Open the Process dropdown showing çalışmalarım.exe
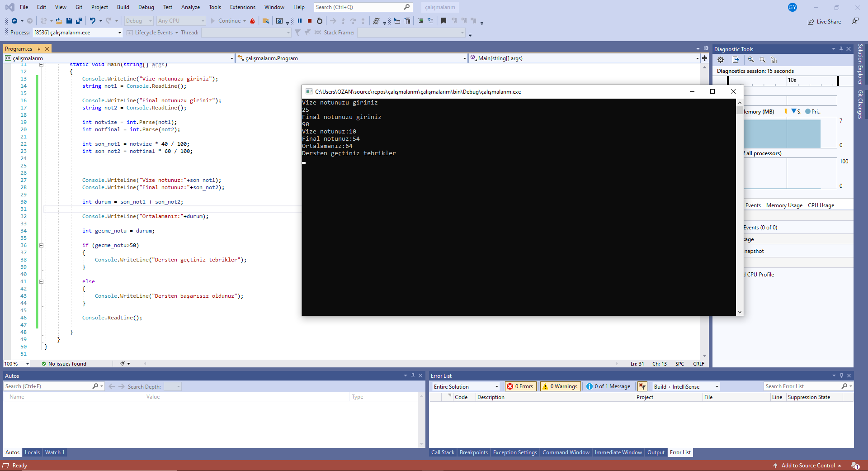Image resolution: width=868 pixels, height=471 pixels. 78,33
